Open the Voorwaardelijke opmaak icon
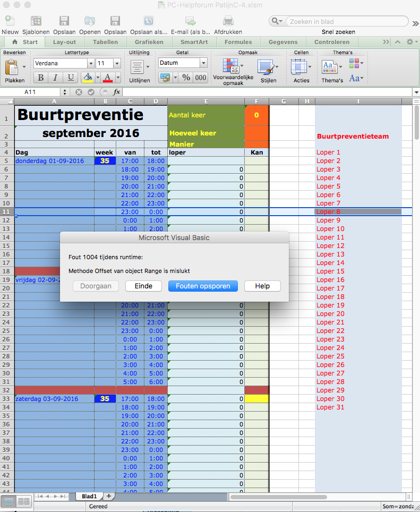Viewport: 420px width, 512px height. tap(231, 66)
